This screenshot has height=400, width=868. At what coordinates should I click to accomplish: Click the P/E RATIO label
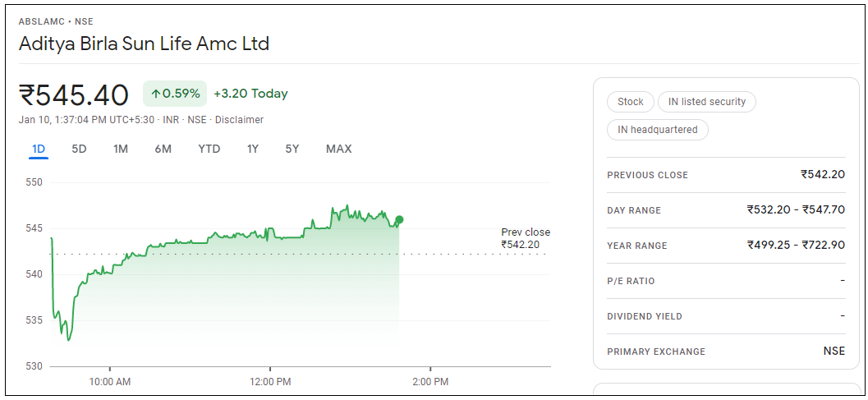point(631,282)
